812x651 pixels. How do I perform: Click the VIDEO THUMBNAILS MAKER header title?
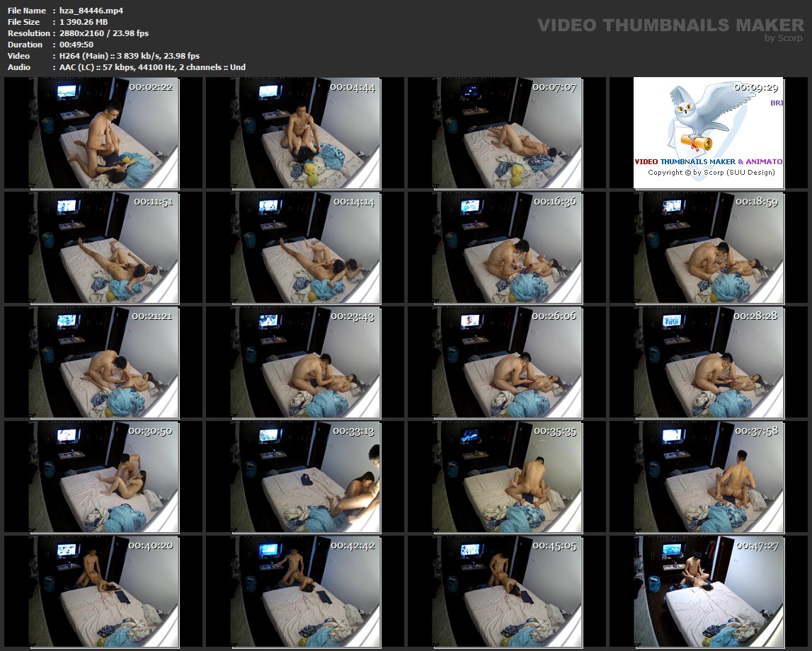click(x=670, y=25)
